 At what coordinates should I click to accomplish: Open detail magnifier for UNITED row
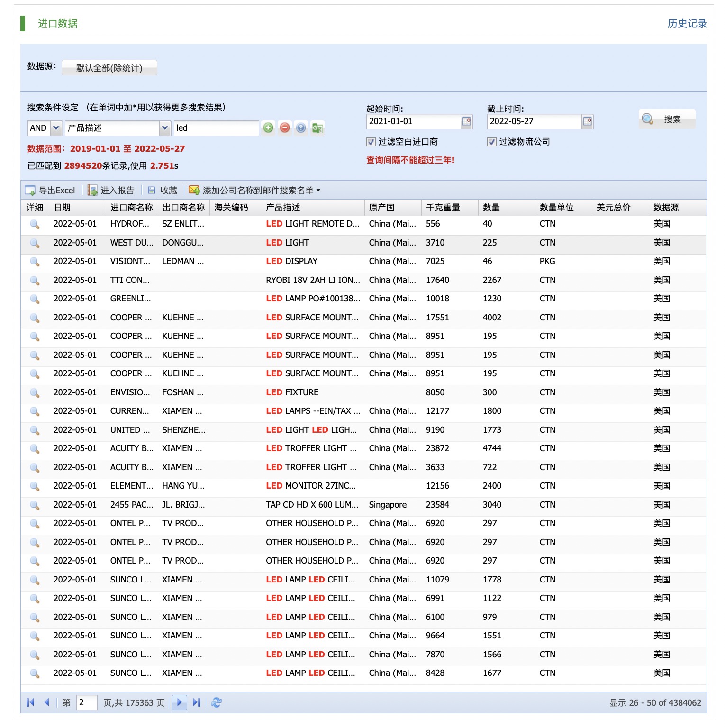[x=35, y=430]
